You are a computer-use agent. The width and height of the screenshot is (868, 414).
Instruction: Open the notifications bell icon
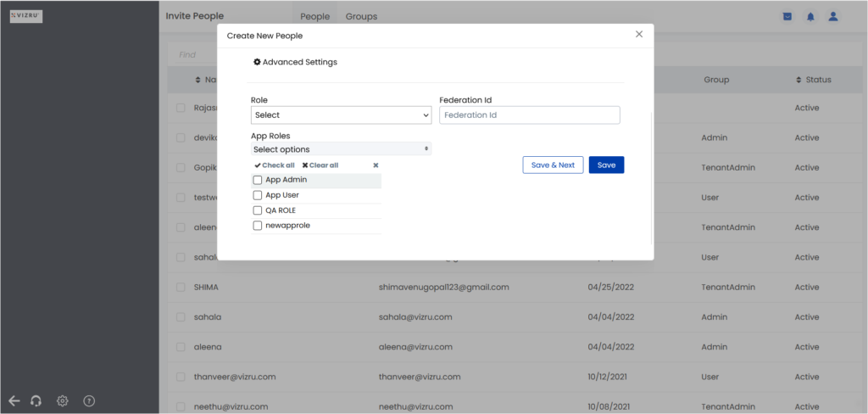tap(810, 17)
